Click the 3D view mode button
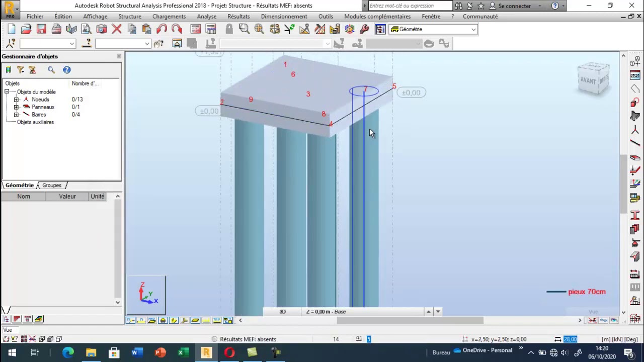The image size is (644, 362). coord(282,312)
